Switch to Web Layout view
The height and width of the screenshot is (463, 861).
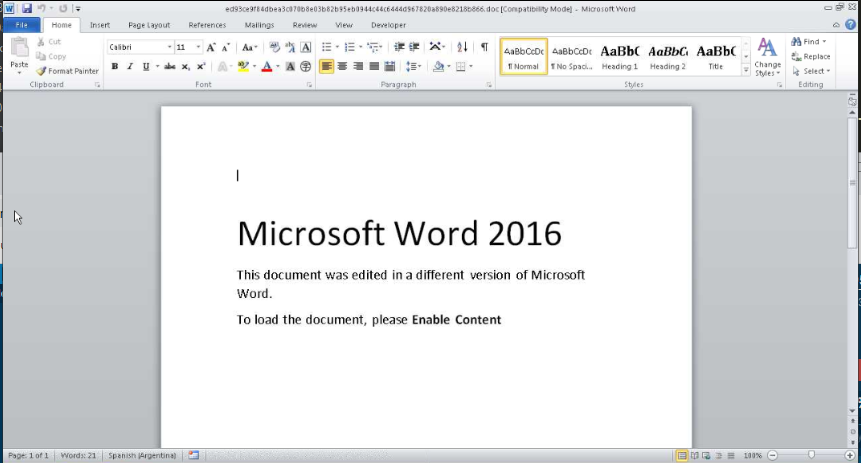tap(706, 455)
